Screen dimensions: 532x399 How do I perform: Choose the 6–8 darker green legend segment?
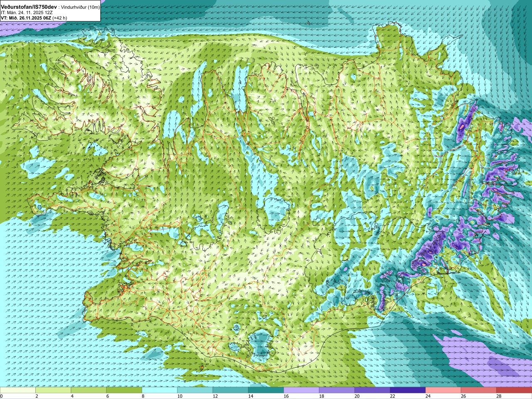pyautogui.click(x=124, y=390)
